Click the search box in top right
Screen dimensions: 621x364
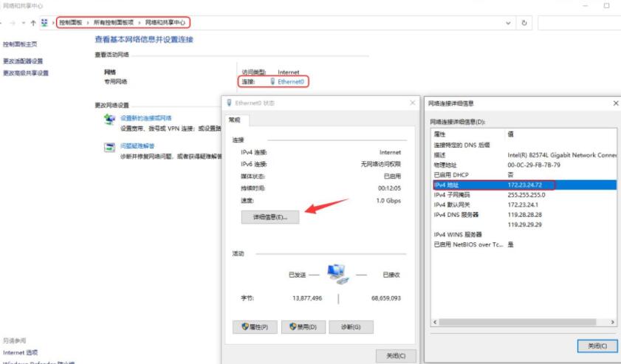pos(579,23)
